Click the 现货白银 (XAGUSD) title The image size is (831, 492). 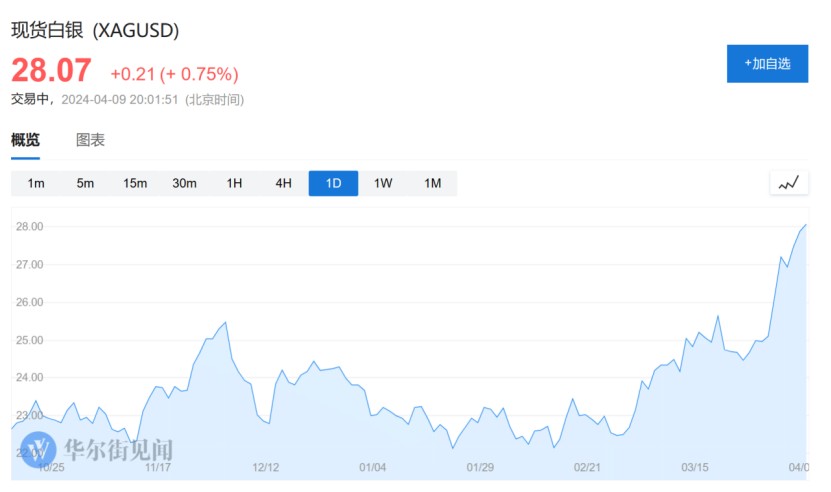95,31
